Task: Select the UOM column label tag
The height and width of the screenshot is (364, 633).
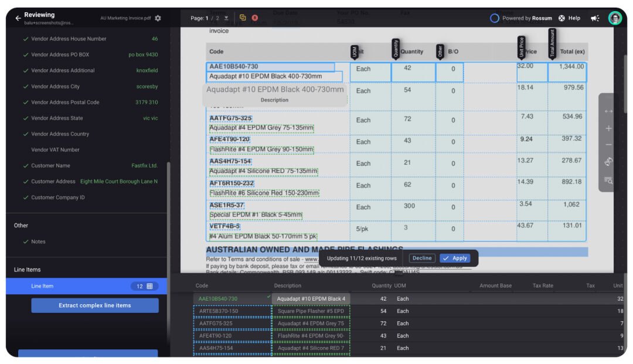Action: [x=354, y=52]
